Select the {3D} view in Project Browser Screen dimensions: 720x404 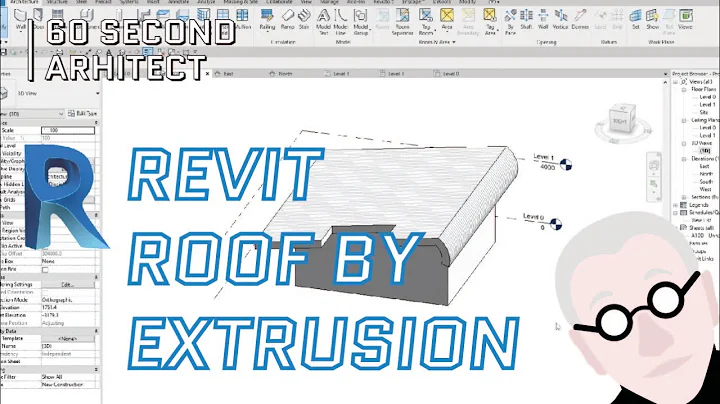click(x=705, y=151)
